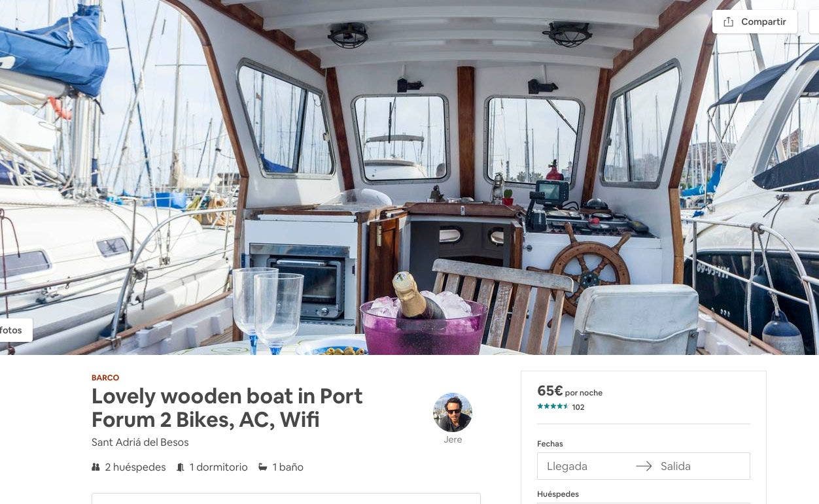Click the partially visible button right of Compartir
The width and height of the screenshot is (819, 504).
pos(814,22)
